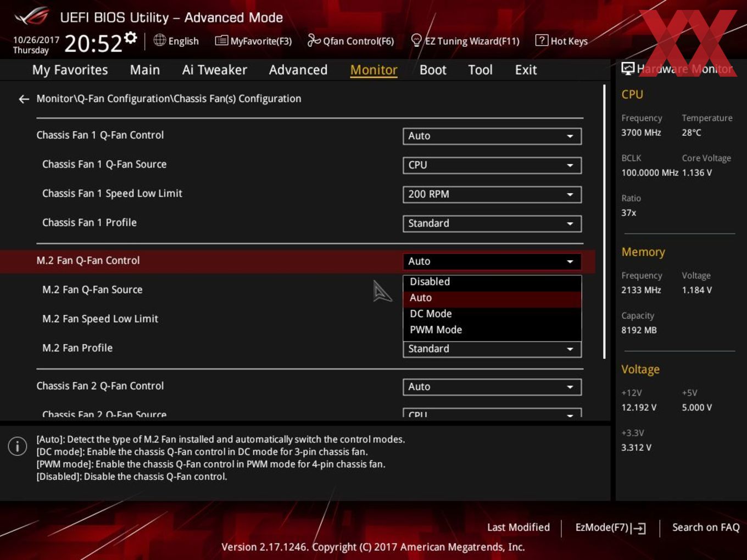Click memory voltage 1.184 V value
This screenshot has height=560, width=747.
pyautogui.click(x=697, y=290)
